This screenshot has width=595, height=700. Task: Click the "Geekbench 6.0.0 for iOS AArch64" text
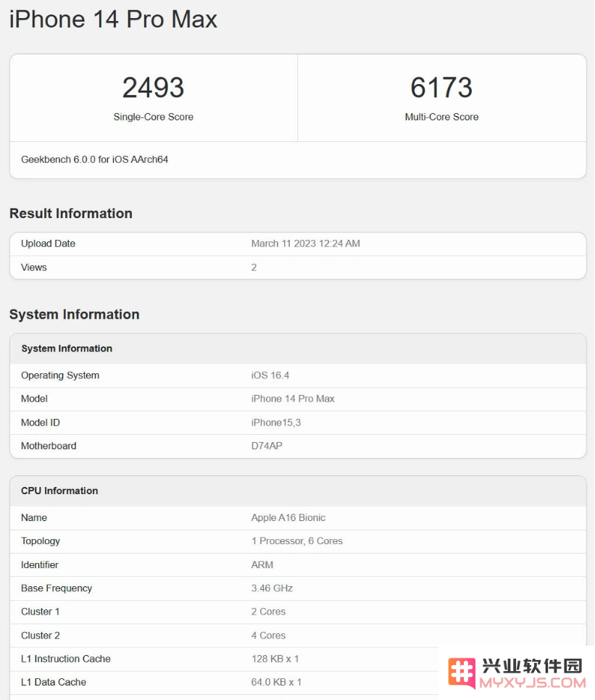[95, 159]
